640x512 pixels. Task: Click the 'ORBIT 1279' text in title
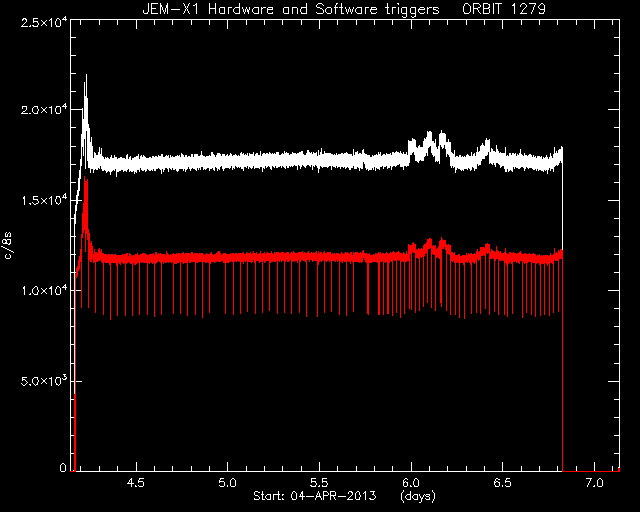[504, 9]
